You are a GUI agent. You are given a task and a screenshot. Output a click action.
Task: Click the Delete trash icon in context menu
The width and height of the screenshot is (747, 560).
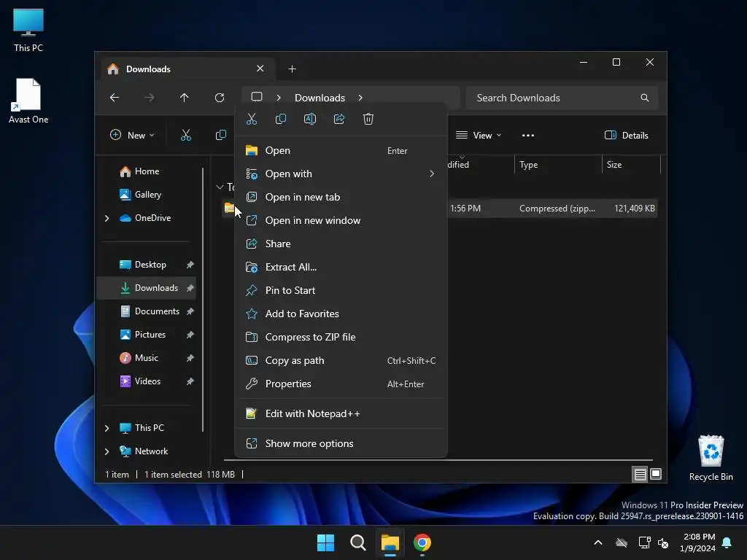[x=368, y=119]
